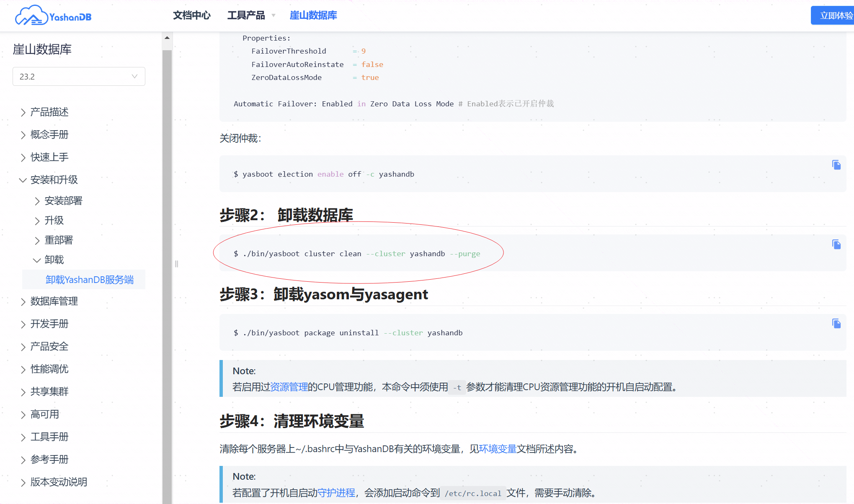Copy the yasboot election enable command
Screen dimensions: 854x504
coord(836,165)
